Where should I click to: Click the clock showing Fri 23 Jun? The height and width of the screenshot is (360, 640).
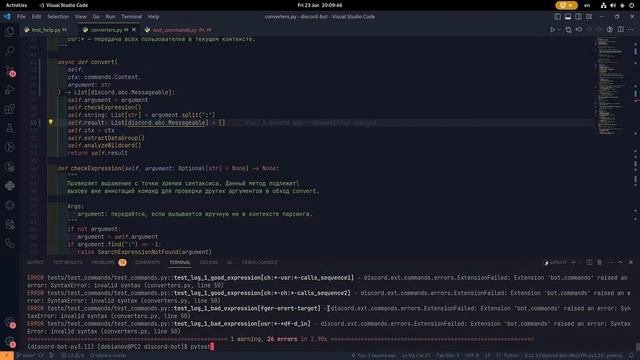point(320,5)
